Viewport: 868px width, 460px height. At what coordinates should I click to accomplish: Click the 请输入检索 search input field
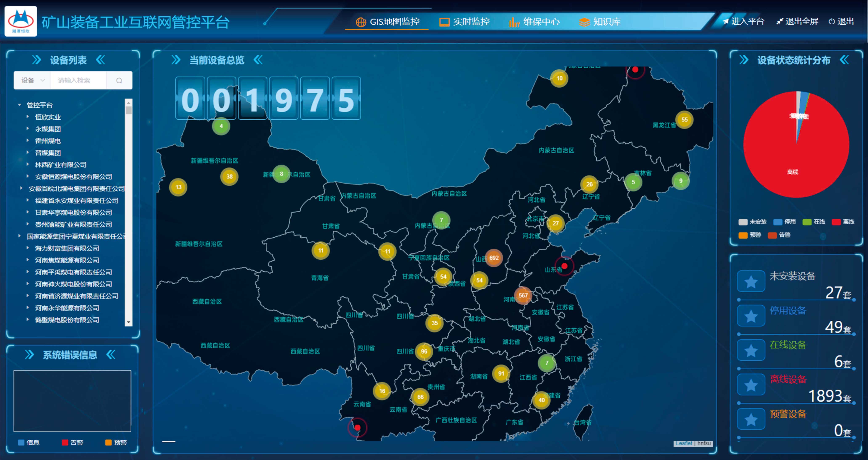pos(78,81)
